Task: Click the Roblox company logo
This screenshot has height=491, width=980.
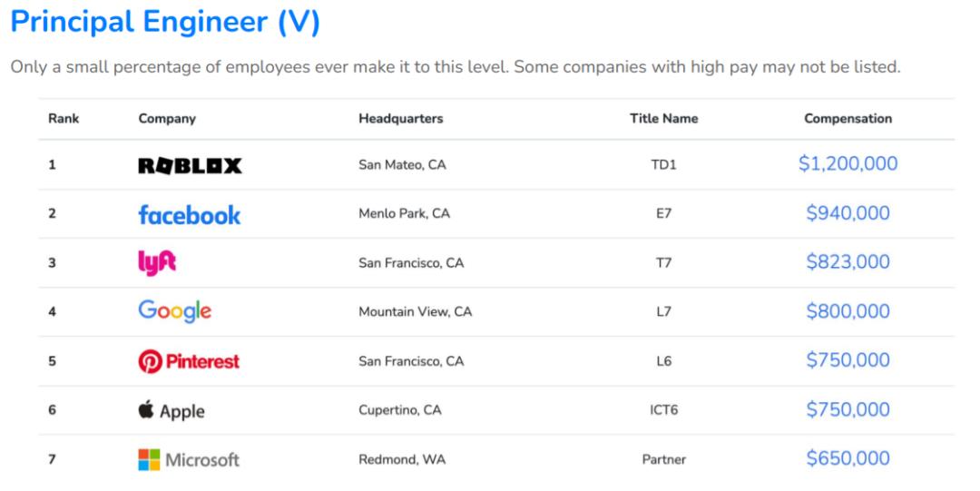Action: (190, 165)
